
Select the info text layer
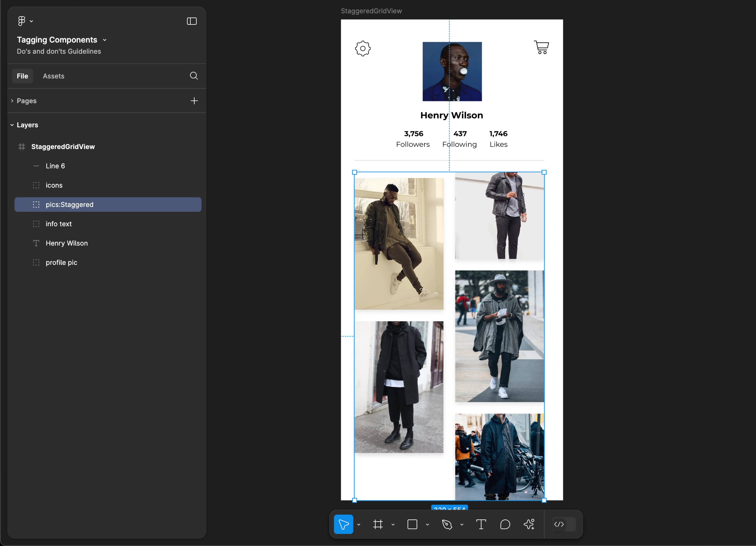(x=108, y=224)
